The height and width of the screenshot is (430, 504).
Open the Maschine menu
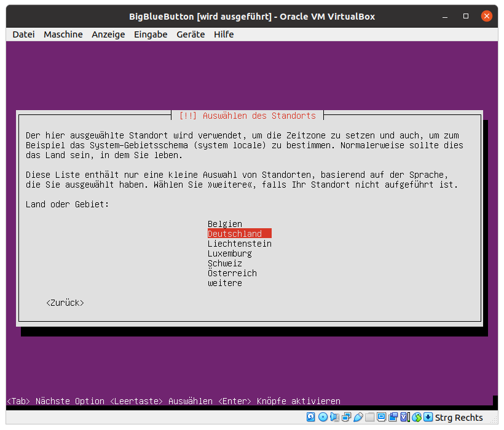click(63, 34)
